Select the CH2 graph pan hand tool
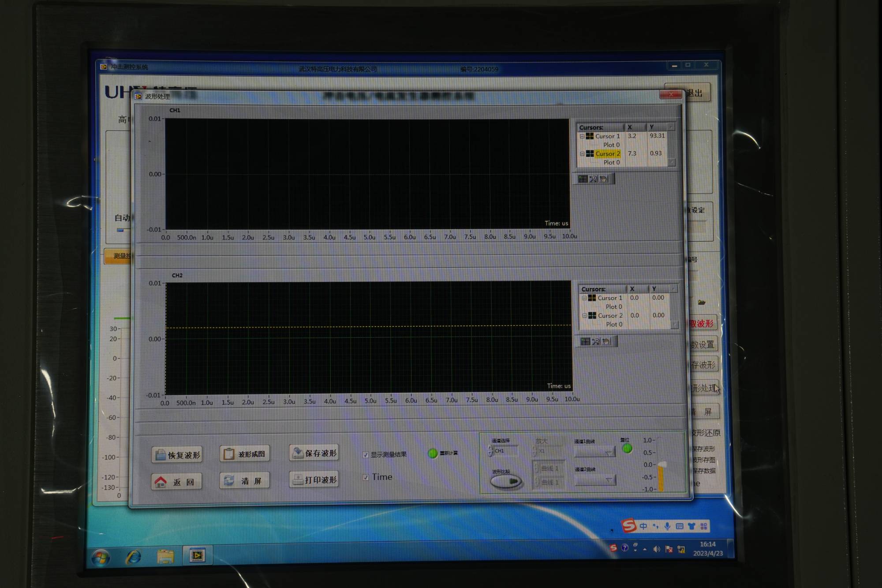This screenshot has height=588, width=882. pos(606,342)
